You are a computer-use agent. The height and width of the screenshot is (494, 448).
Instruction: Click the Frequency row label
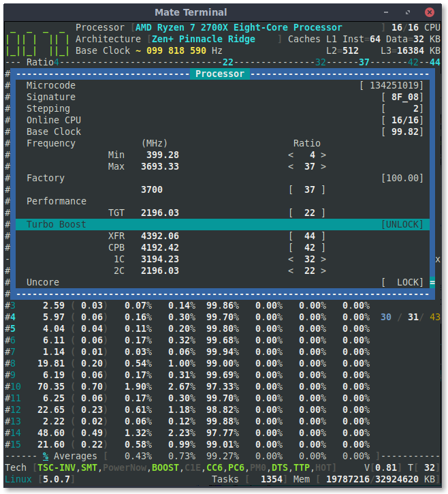(51, 143)
